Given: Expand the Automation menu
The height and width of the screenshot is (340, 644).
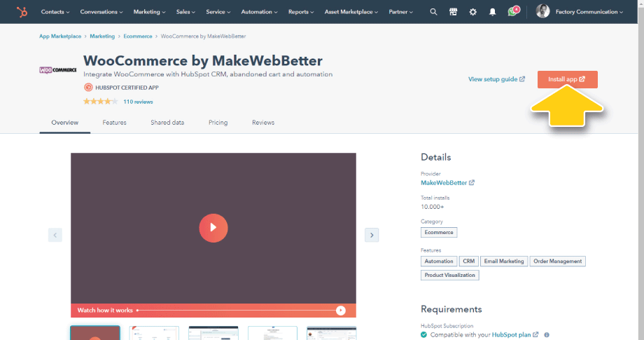Looking at the screenshot, I should [259, 12].
